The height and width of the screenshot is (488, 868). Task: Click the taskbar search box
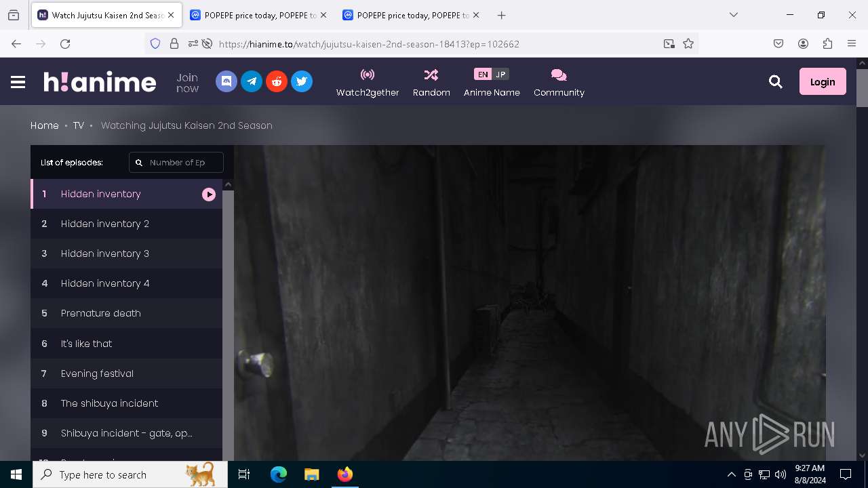pyautogui.click(x=130, y=474)
